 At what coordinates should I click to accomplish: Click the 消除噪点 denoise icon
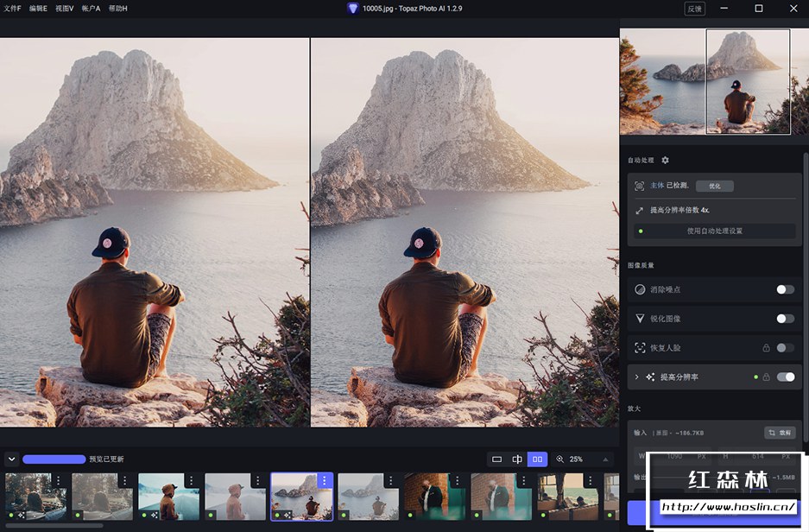641,289
